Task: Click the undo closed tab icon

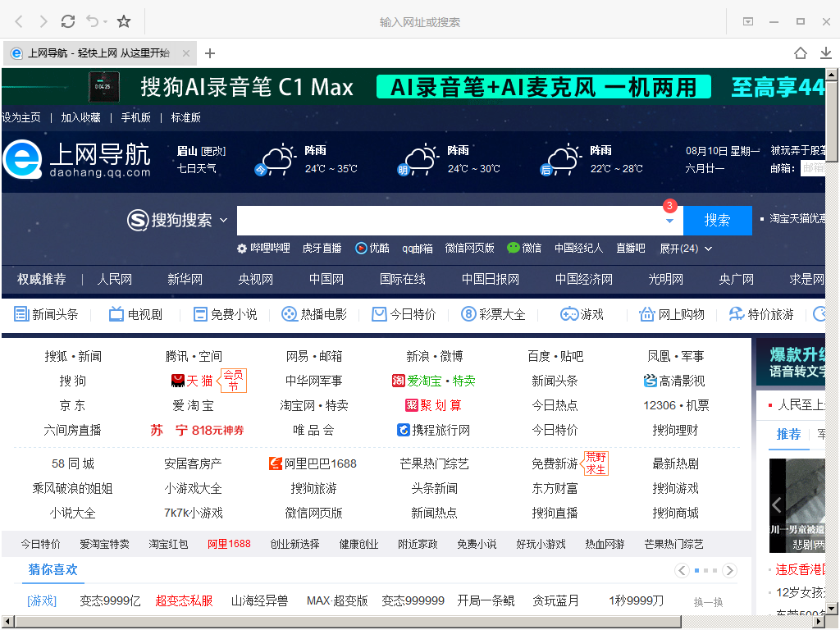Action: [92, 21]
